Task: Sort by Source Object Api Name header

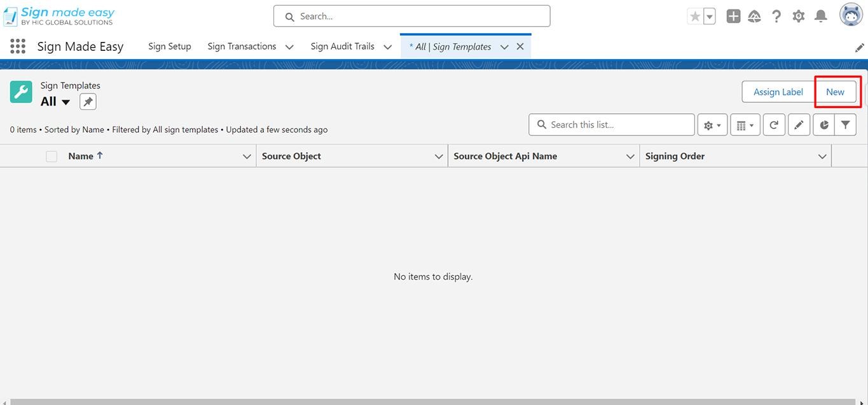Action: click(x=506, y=156)
